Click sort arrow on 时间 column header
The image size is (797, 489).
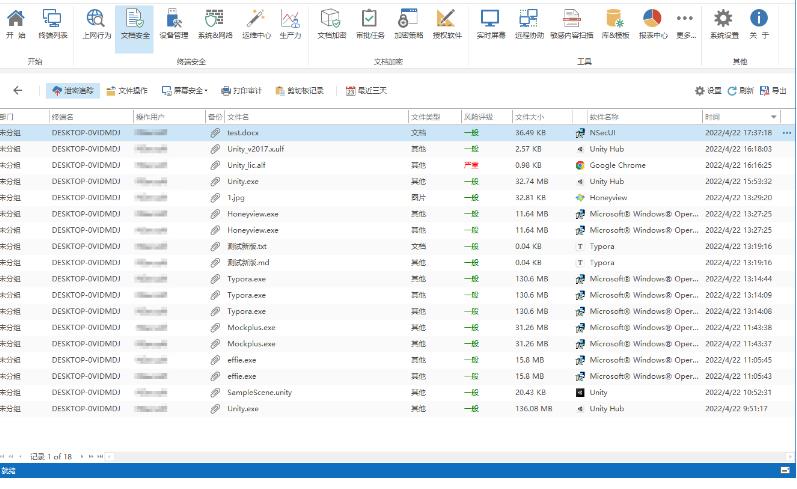coord(773,117)
